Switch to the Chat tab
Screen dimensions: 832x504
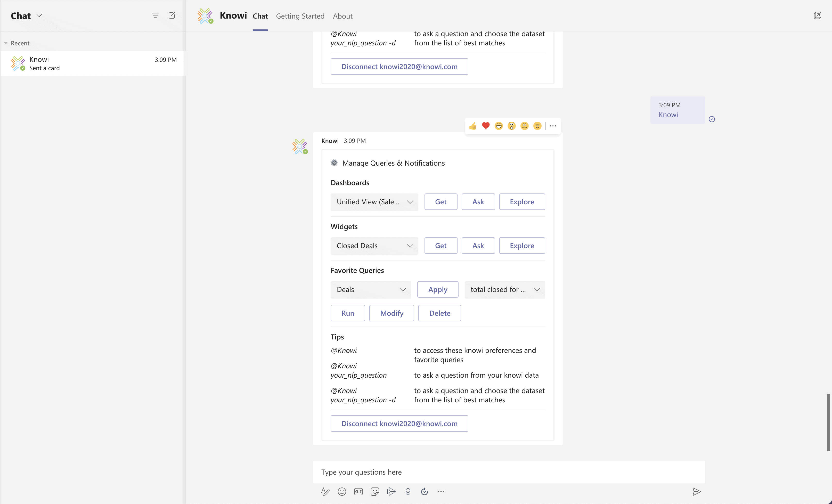pyautogui.click(x=260, y=16)
